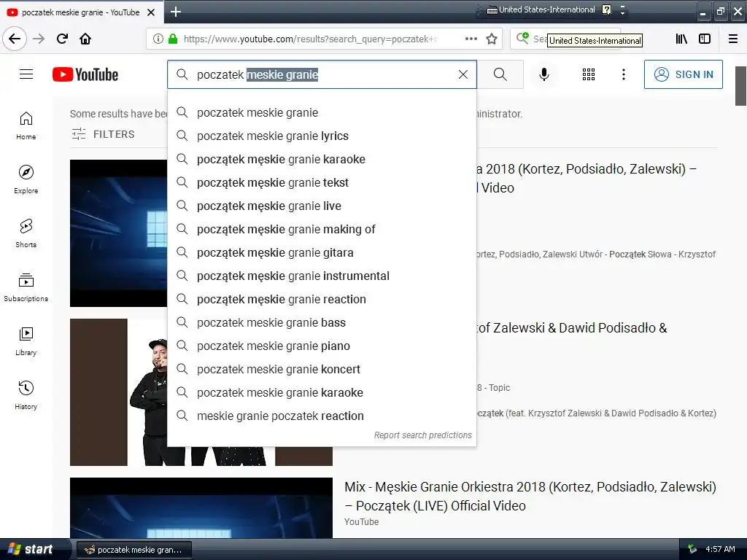Open the first video thumbnail with window scene

point(119,233)
